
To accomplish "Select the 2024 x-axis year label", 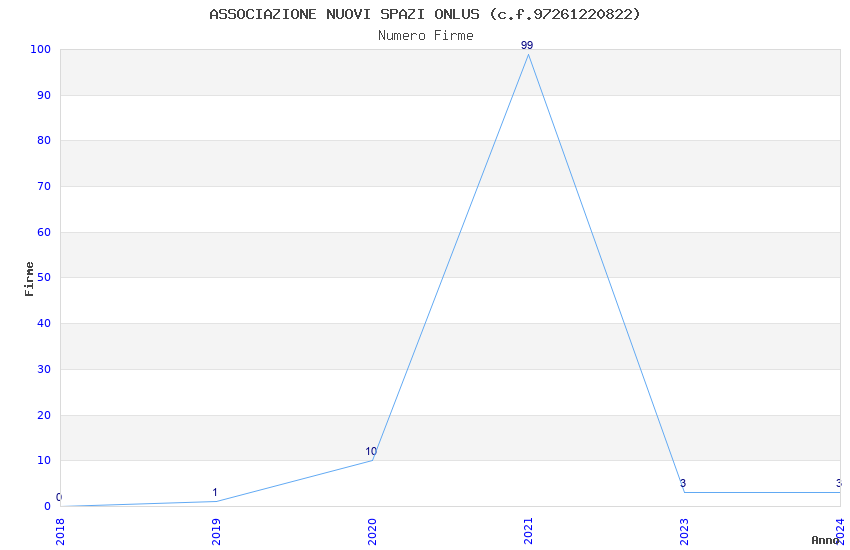I will click(841, 531).
